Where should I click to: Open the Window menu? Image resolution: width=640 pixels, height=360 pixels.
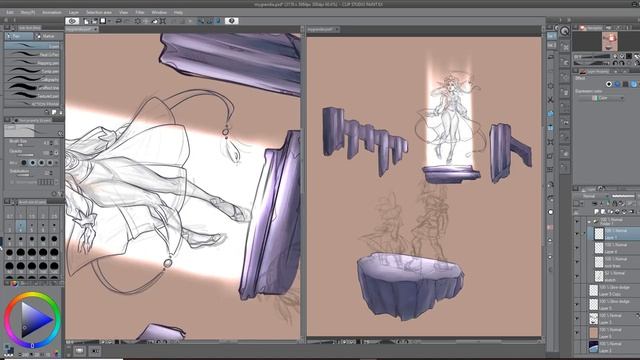[x=159, y=13]
